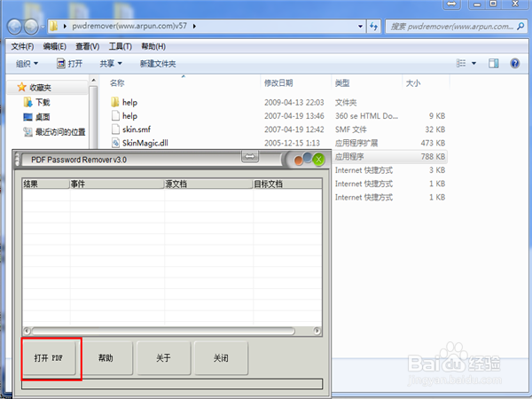The image size is (532, 399).
Task: Click the 关闭 close button in PDF Password Remover
Action: [x=221, y=358]
